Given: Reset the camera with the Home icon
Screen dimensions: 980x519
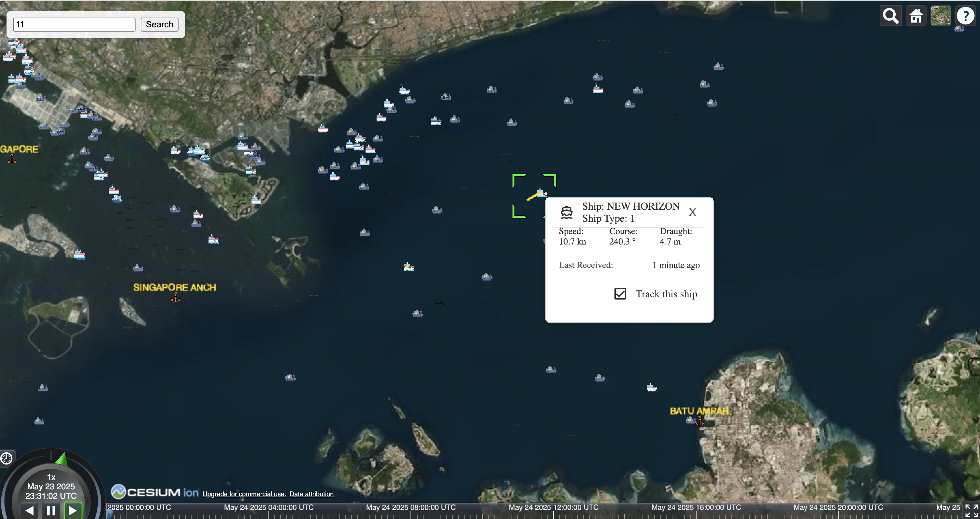Looking at the screenshot, I should point(916,16).
